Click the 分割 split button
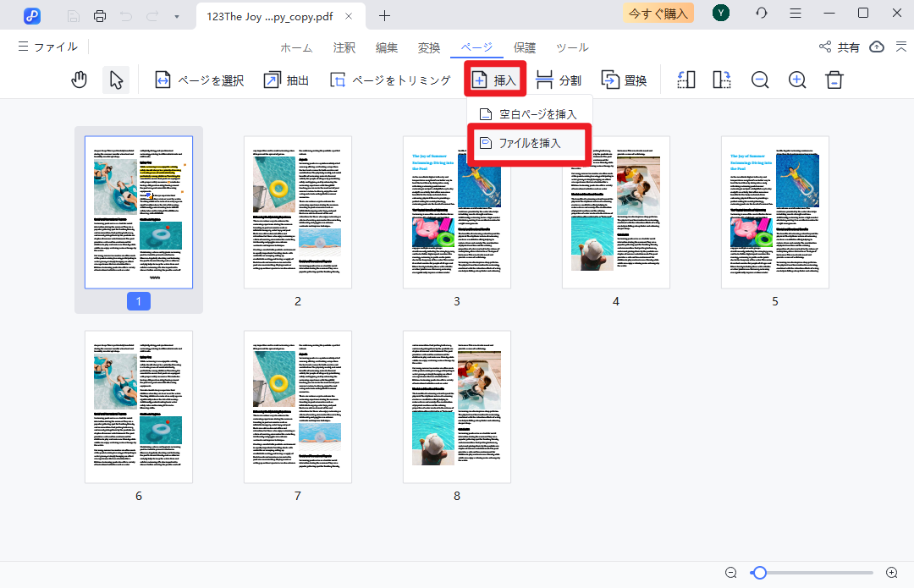The image size is (914, 588). [559, 80]
